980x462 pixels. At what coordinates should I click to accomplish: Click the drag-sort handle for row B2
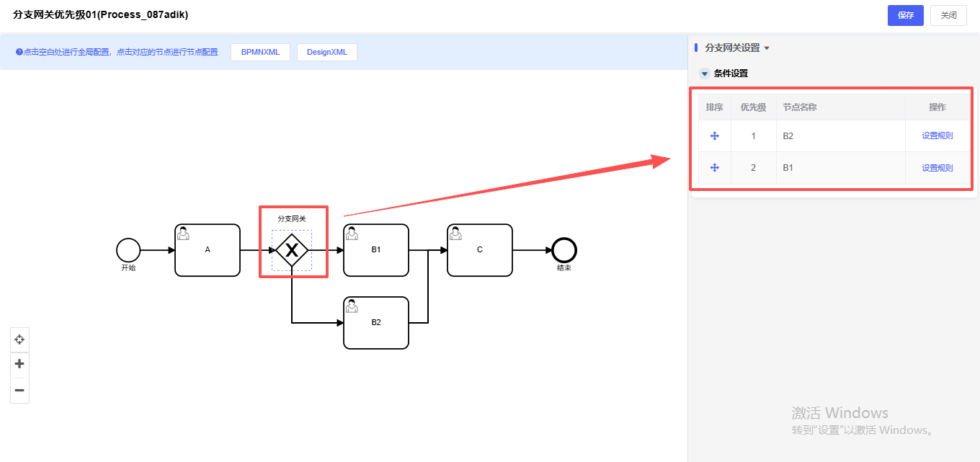tap(715, 136)
